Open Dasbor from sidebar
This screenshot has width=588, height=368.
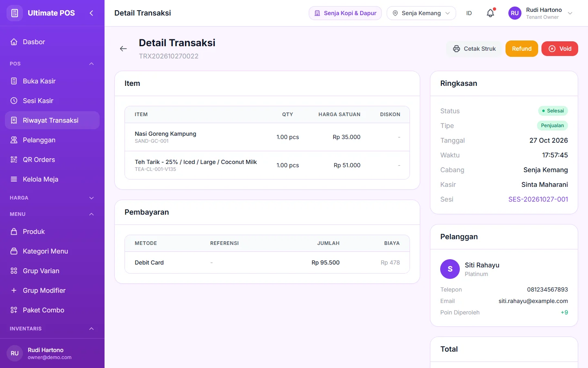click(52, 42)
